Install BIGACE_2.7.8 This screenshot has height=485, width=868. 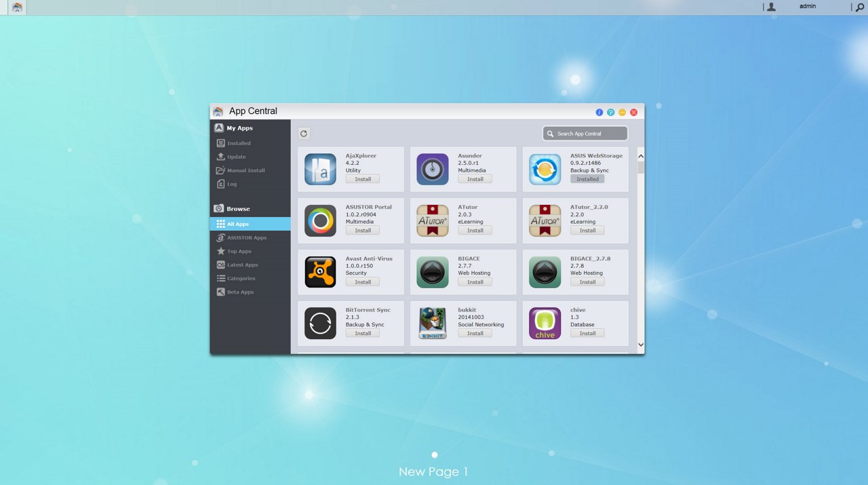point(587,282)
